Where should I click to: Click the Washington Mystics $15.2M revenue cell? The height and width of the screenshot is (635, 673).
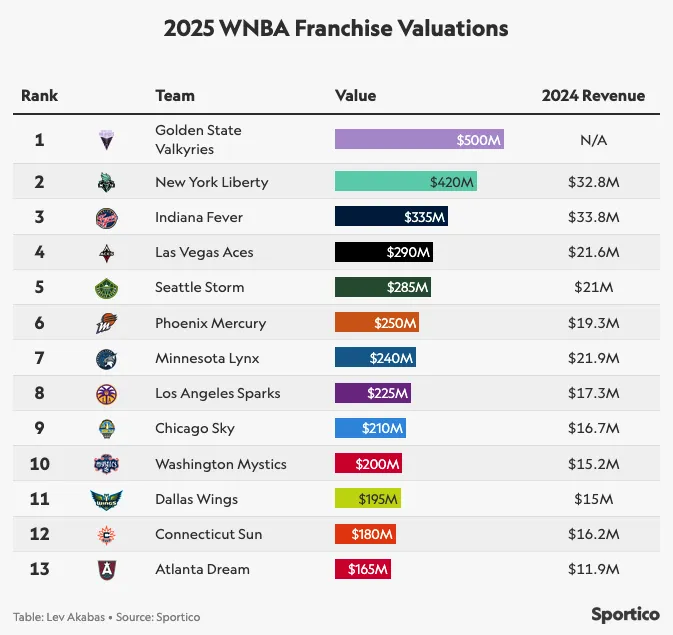point(593,464)
